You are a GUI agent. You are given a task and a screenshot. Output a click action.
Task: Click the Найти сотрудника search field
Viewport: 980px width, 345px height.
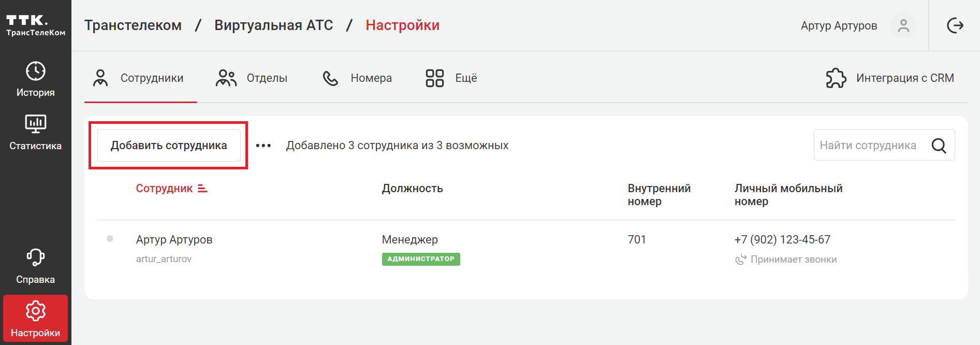pos(870,146)
